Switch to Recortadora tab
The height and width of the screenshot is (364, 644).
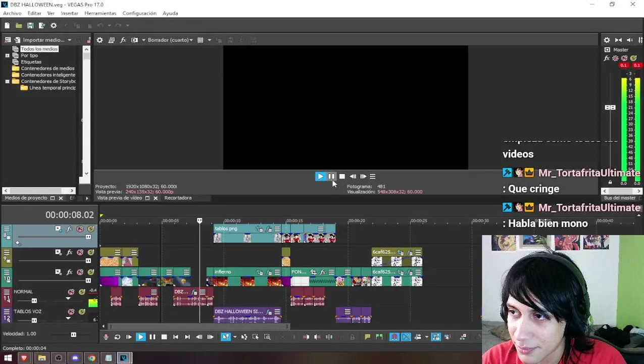(x=178, y=198)
